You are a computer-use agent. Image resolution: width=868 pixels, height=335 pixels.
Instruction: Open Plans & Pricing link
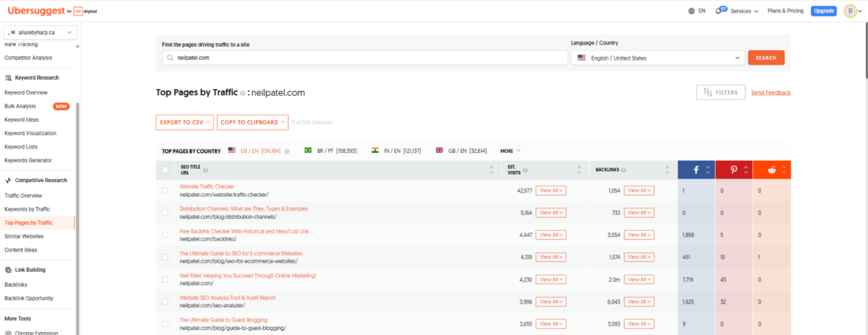pyautogui.click(x=785, y=11)
